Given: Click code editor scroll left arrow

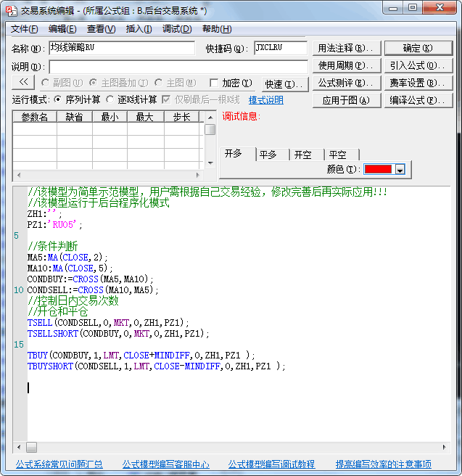Looking at the screenshot, I should click(19, 447).
